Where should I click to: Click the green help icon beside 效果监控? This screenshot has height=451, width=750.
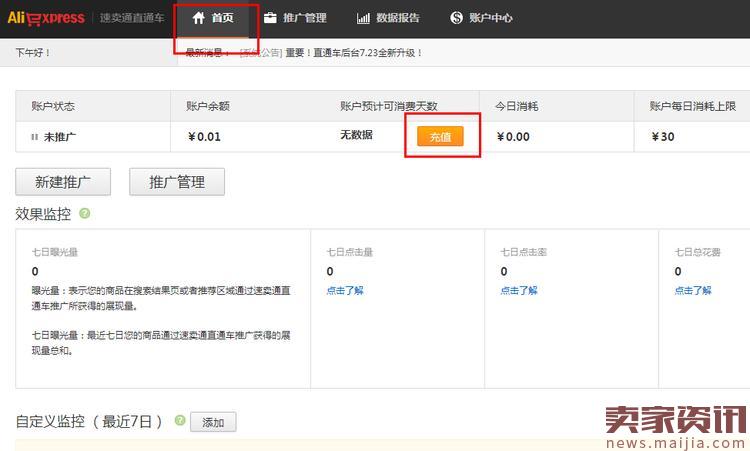click(85, 213)
